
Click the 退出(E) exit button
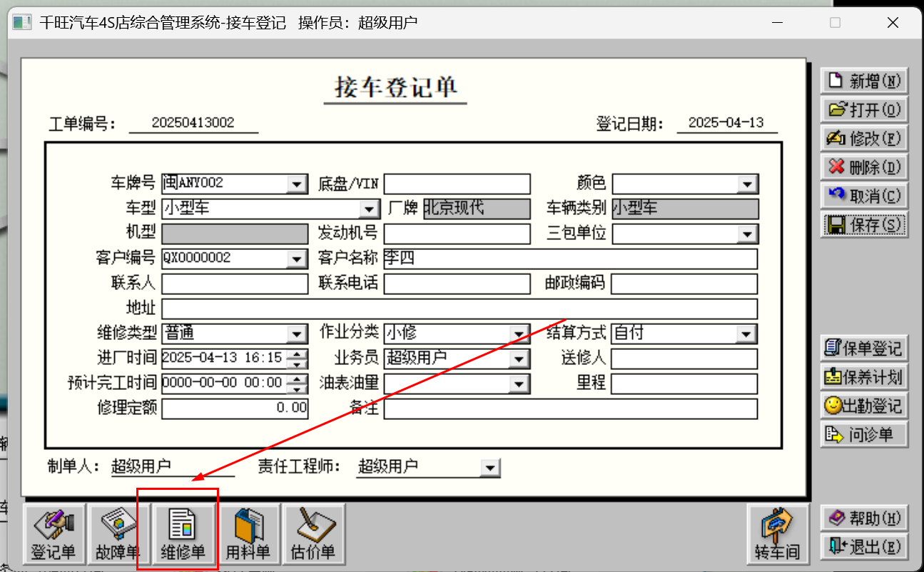tap(864, 546)
